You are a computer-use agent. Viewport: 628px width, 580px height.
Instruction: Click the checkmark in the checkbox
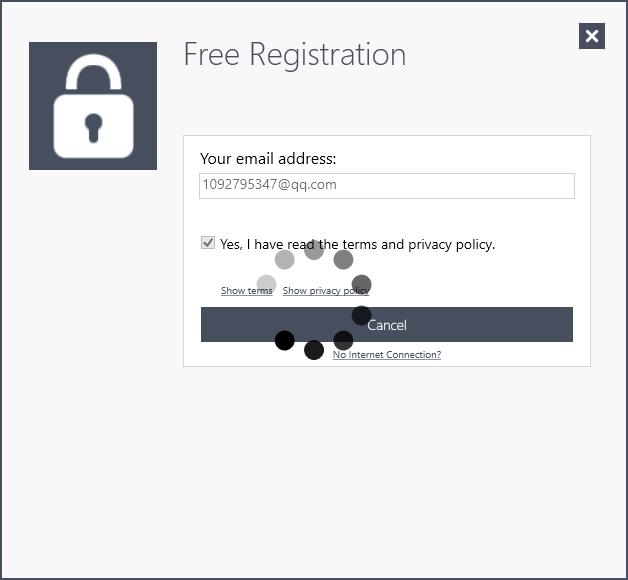click(x=208, y=243)
